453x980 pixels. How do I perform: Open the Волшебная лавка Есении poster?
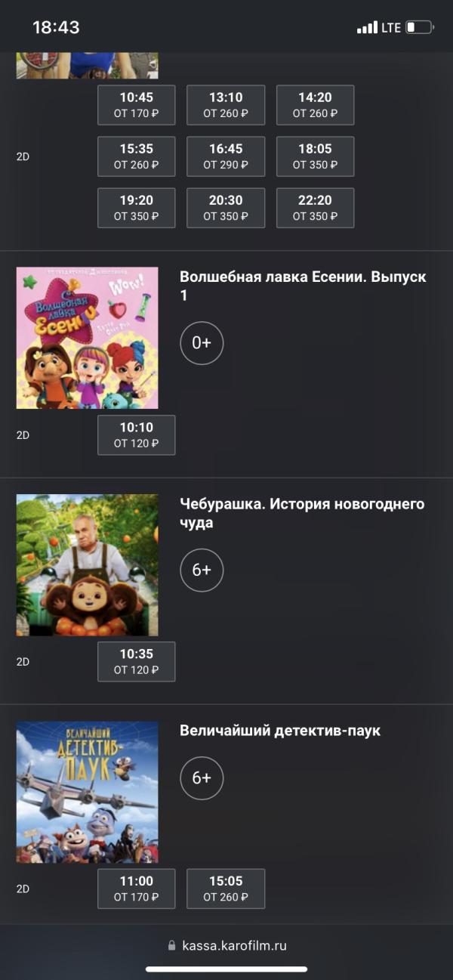click(88, 338)
